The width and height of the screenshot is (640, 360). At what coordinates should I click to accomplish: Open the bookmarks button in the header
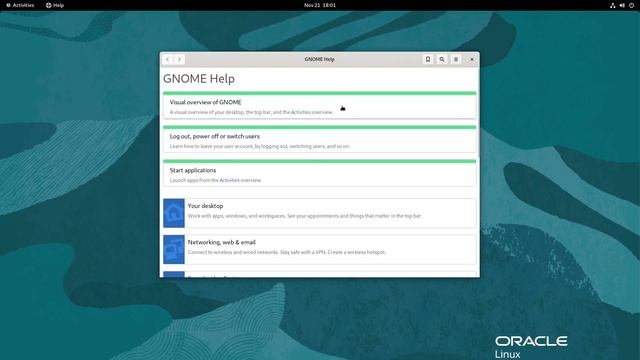pyautogui.click(x=428, y=59)
